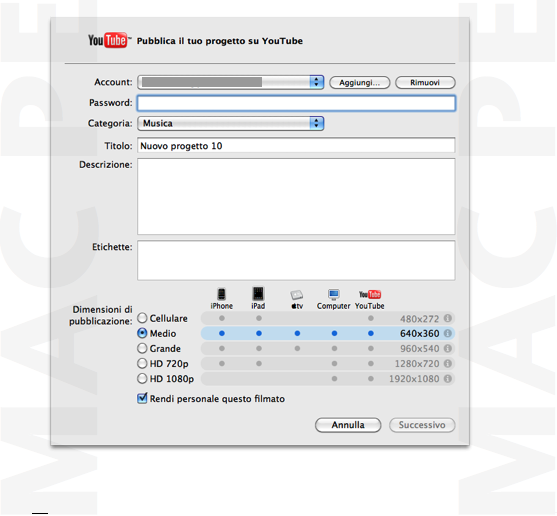This screenshot has width=557, height=516.
Task: Select the Medio size option
Action: pos(142,333)
